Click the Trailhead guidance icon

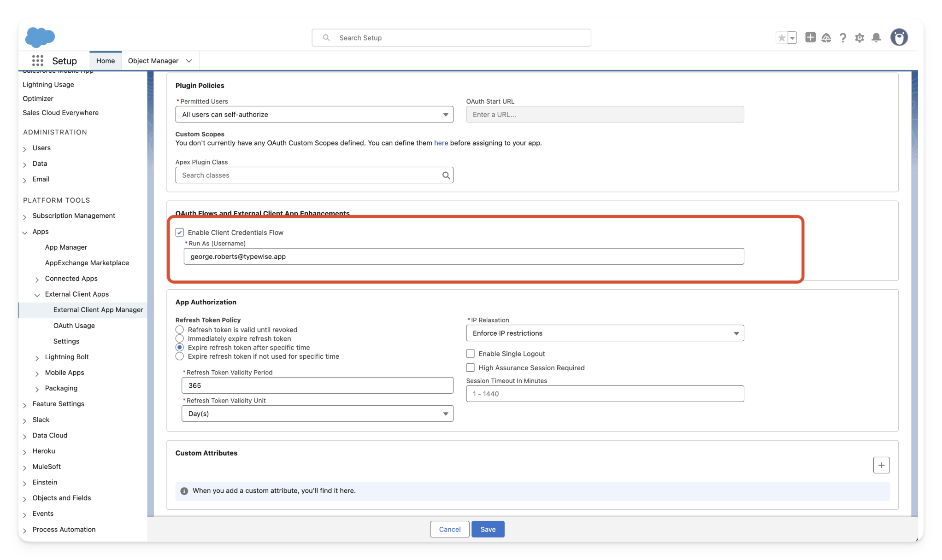coord(826,38)
